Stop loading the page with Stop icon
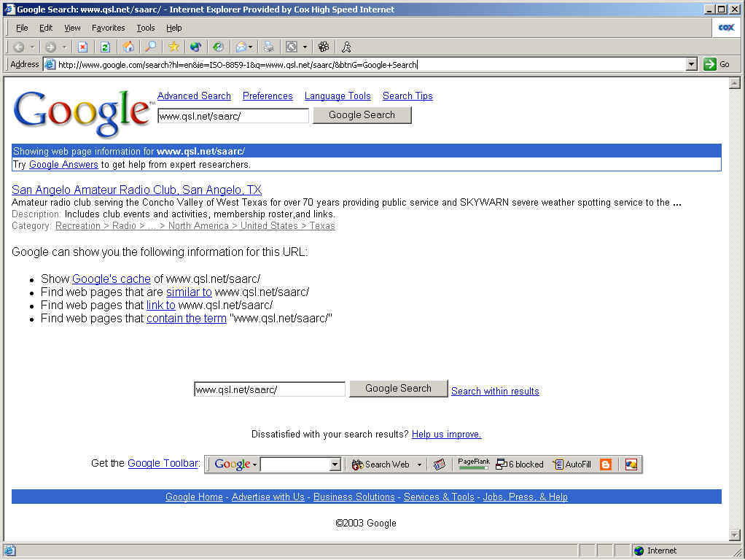Viewport: 745px width, 560px height. click(82, 47)
